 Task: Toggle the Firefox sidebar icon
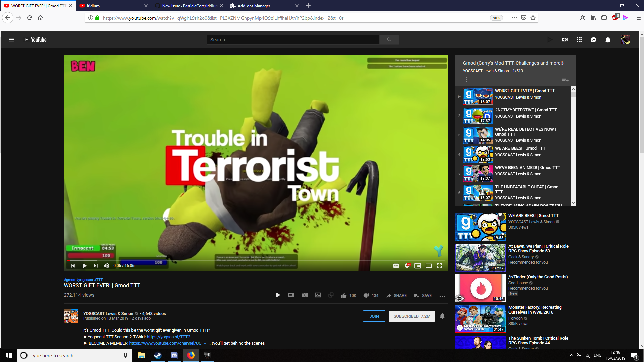pyautogui.click(x=604, y=18)
